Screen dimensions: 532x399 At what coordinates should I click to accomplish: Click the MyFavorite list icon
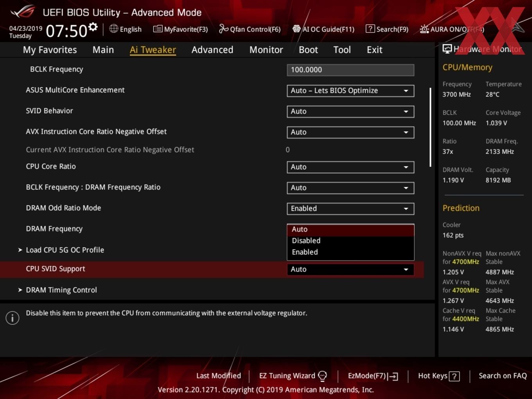(x=158, y=29)
